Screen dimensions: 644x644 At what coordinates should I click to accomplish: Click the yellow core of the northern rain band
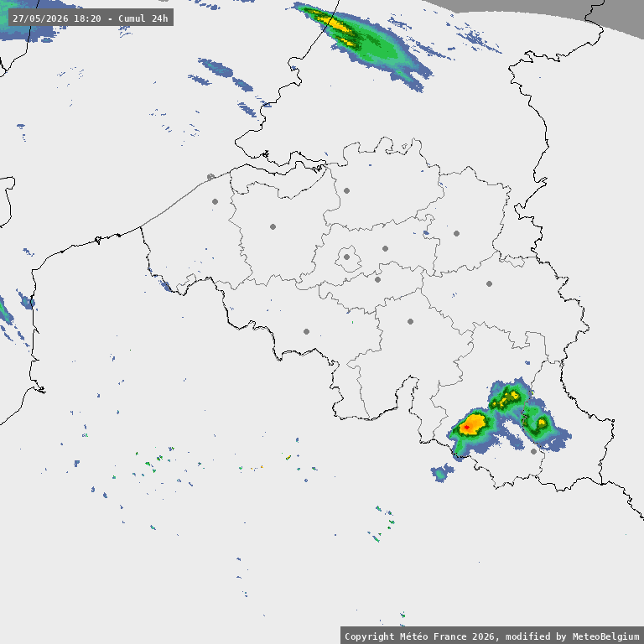tap(338, 24)
